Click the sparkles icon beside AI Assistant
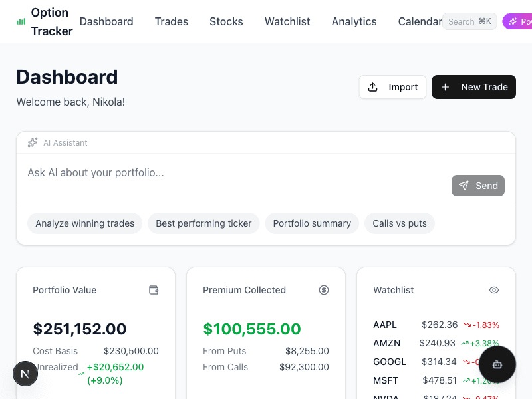The height and width of the screenshot is (399, 532). pos(32,142)
